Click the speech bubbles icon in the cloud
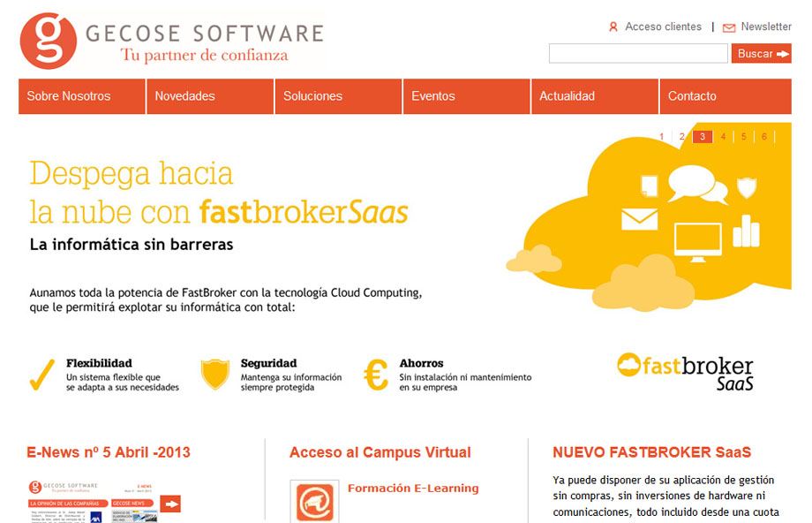 pos(697,185)
